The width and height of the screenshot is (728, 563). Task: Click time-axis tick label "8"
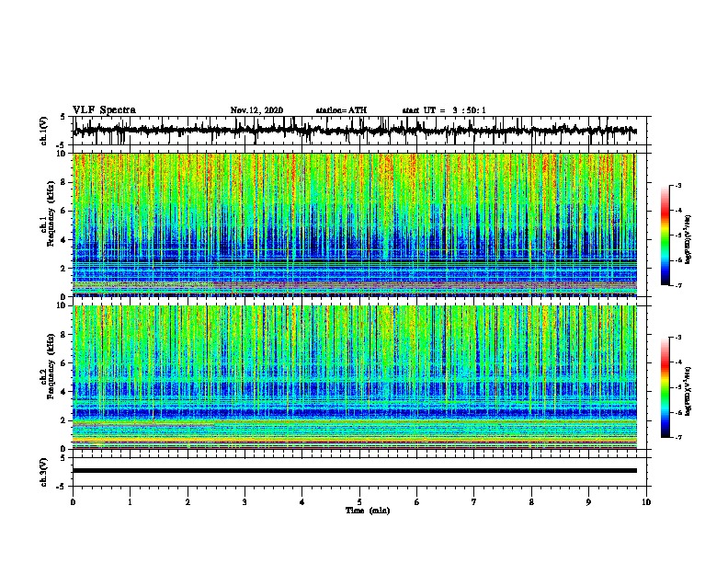[x=531, y=502]
